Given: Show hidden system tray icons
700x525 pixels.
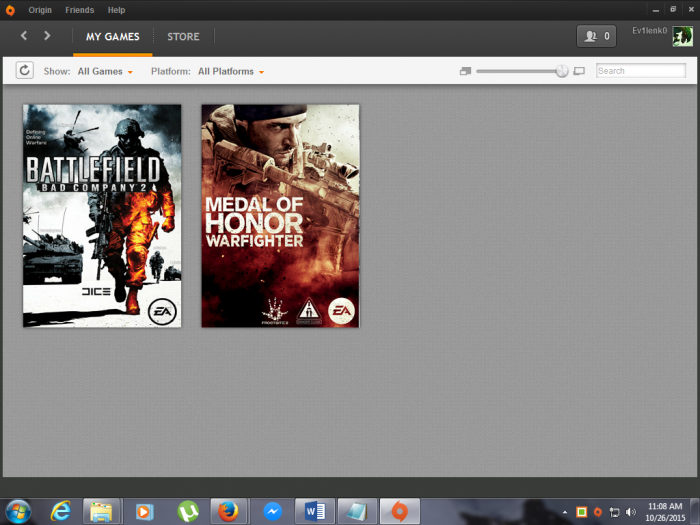Looking at the screenshot, I should pyautogui.click(x=565, y=512).
